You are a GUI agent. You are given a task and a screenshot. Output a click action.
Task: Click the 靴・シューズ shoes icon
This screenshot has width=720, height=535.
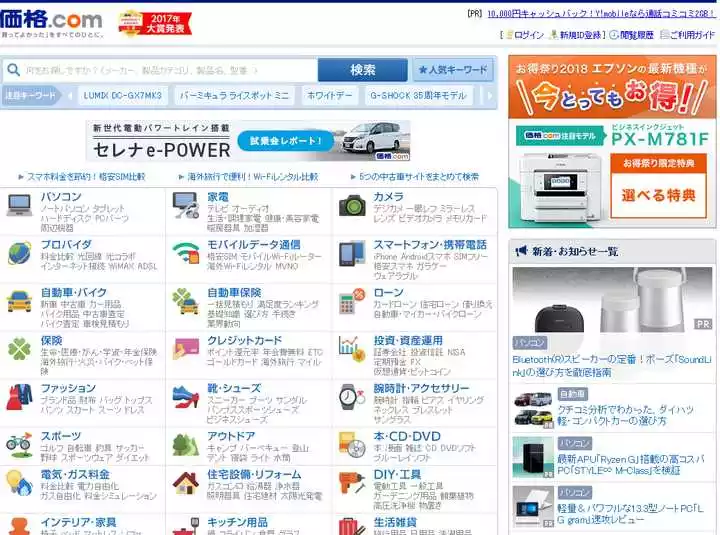(186, 397)
